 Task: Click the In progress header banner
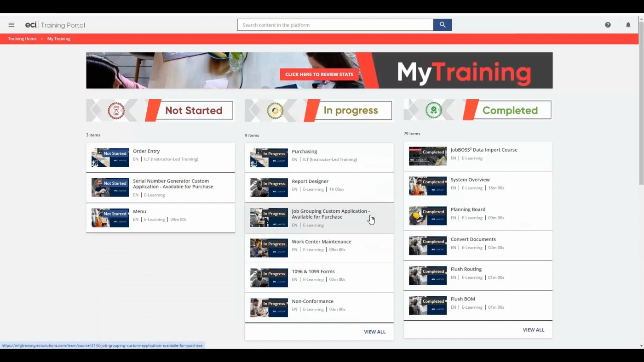point(319,111)
